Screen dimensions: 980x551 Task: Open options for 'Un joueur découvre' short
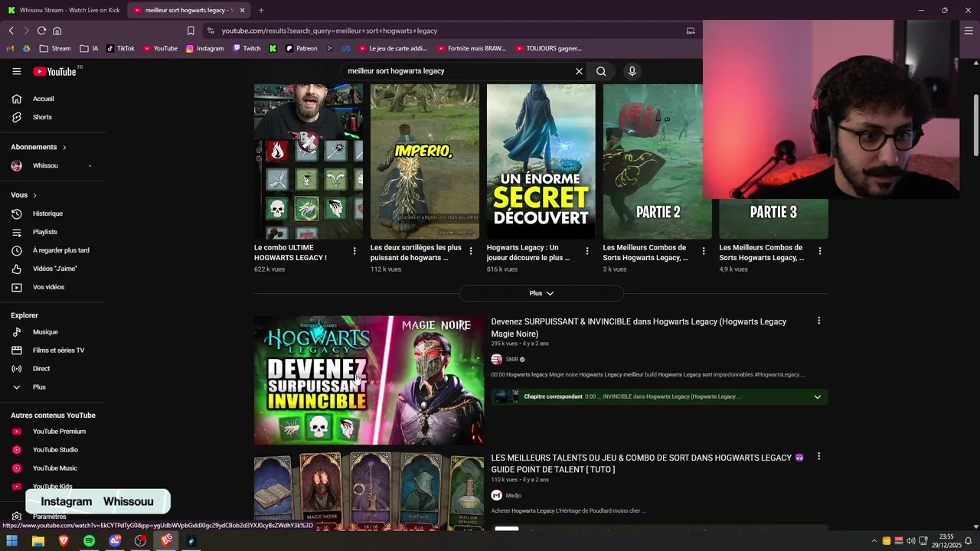point(587,251)
